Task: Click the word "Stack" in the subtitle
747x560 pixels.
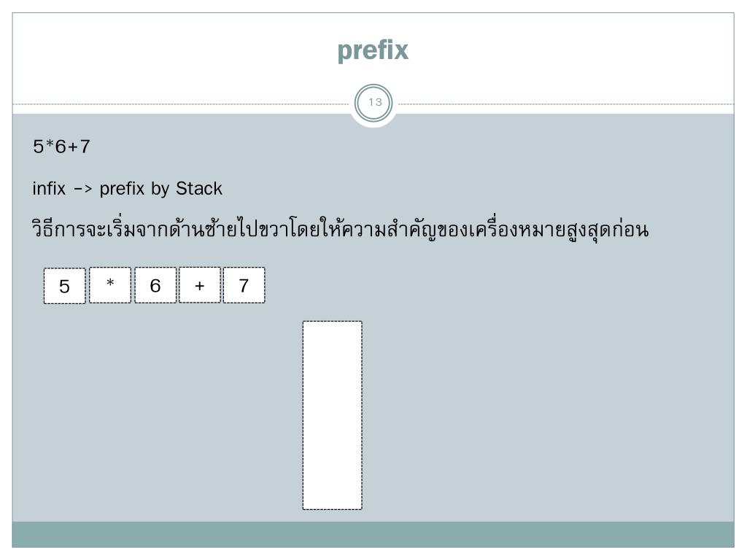Action: (199, 189)
